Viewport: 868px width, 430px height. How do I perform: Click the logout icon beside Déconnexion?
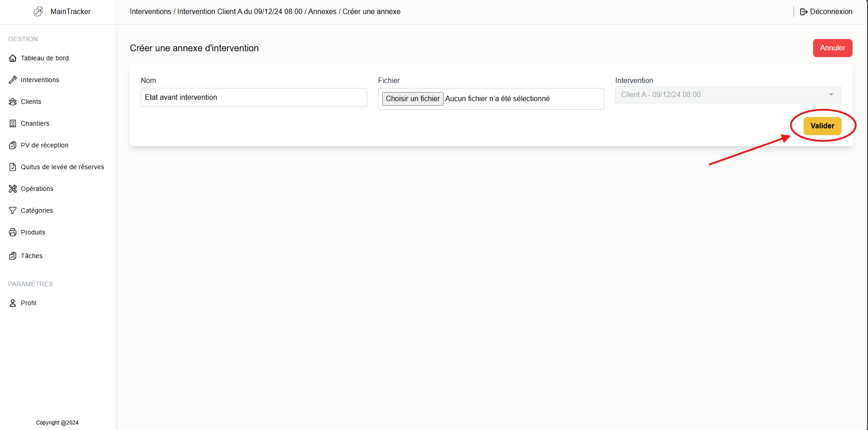(x=804, y=12)
